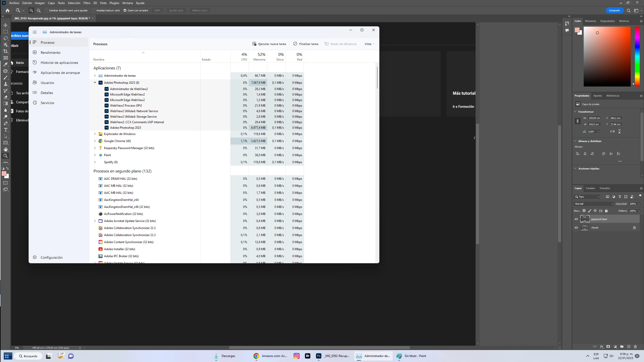The width and height of the screenshot is (644, 362).
Task: Click the hue spectrum color slider
Action: (637, 57)
